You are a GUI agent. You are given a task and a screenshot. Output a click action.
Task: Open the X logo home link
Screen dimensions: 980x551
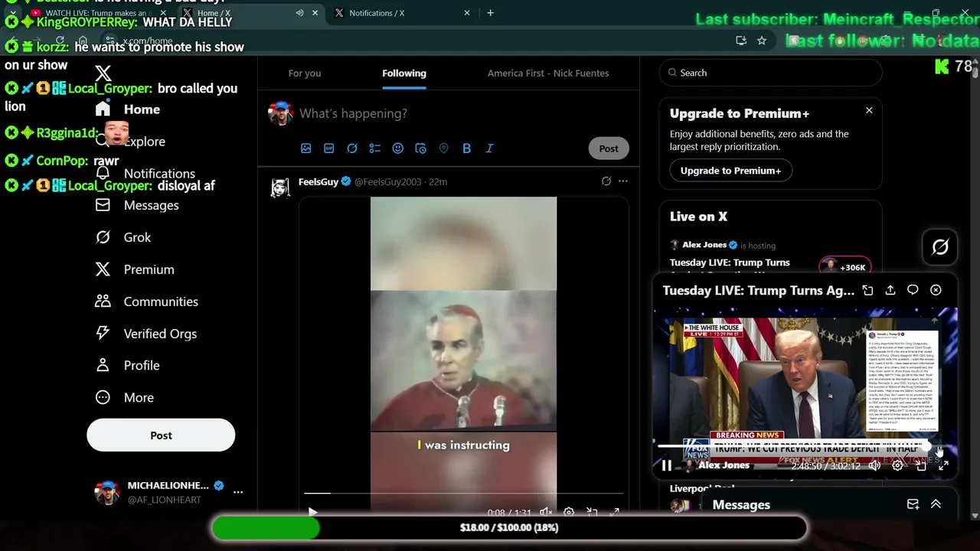103,73
